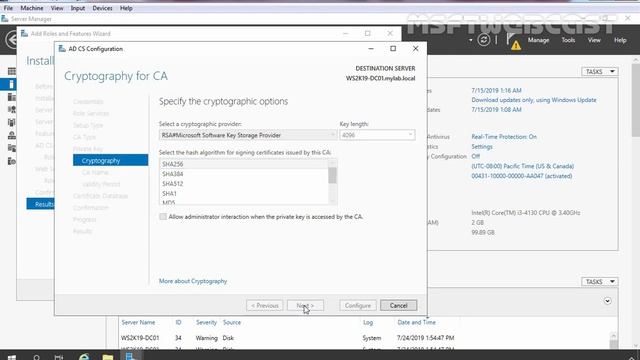Viewport: 640px width, 360px height.
Task: Open the notifications flag with warning
Action: pos(513,41)
